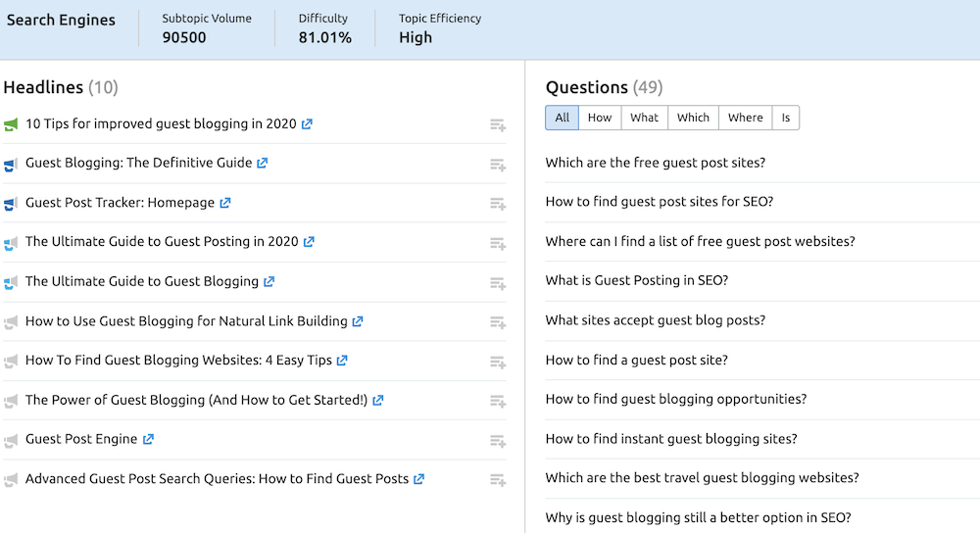
Task: Open 'The Ultimate Guide to Guest Blogging' headline
Action: pos(142,281)
